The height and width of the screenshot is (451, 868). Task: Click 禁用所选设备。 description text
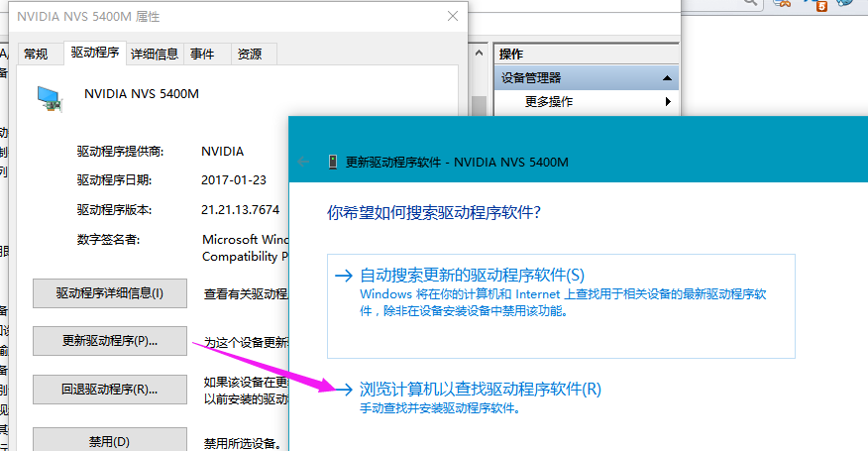(x=245, y=443)
